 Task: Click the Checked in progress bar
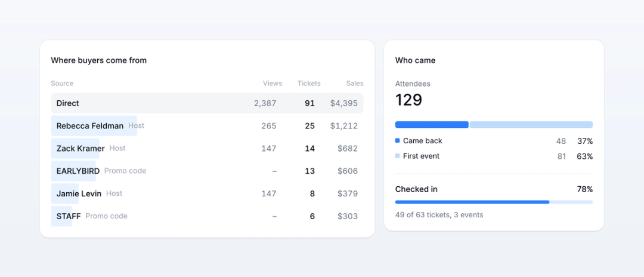[x=494, y=202]
